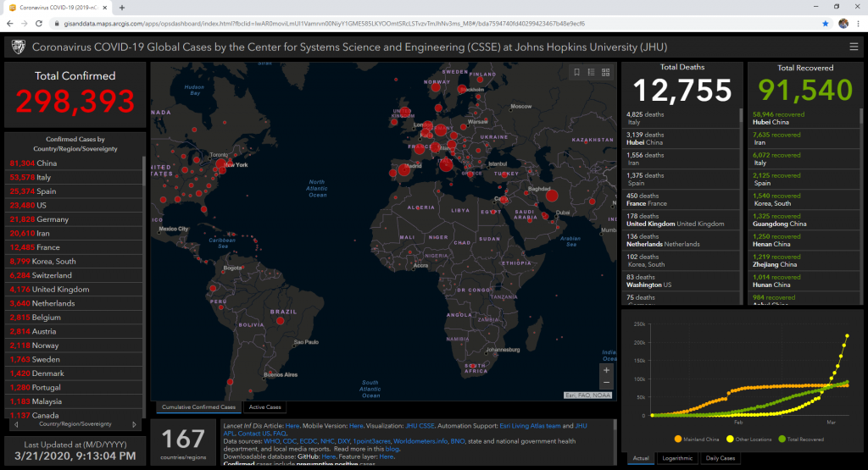The image size is (868, 470).
Task: Open the Chrome profile avatar
Action: coord(843,24)
